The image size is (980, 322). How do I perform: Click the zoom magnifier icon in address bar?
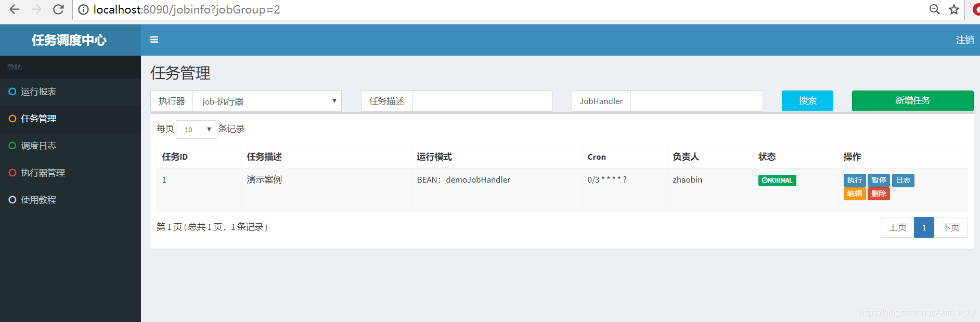(934, 9)
